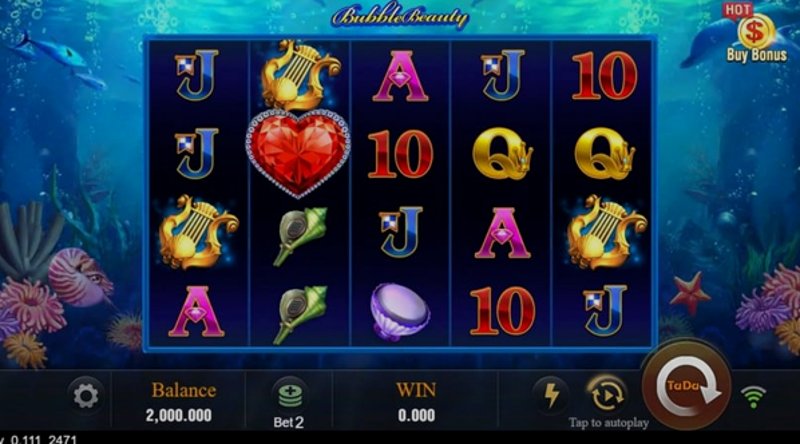
Task: Click red 10 at top of fifth reel
Action: coord(605,76)
